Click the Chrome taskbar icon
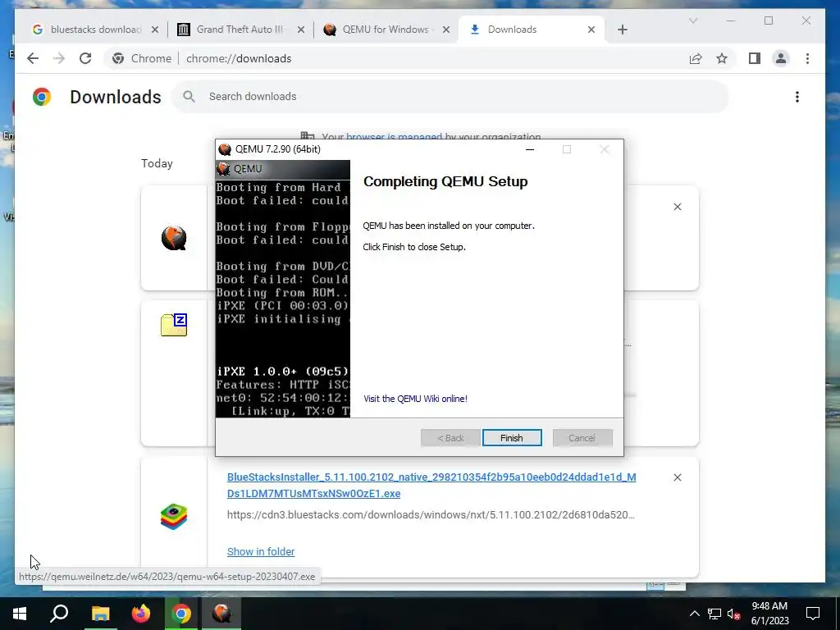 click(x=181, y=614)
